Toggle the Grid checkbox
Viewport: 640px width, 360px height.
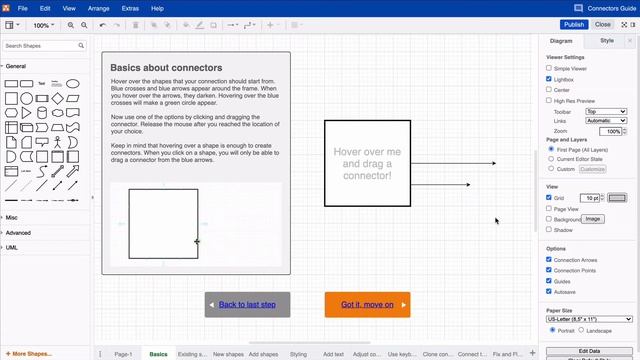click(549, 197)
